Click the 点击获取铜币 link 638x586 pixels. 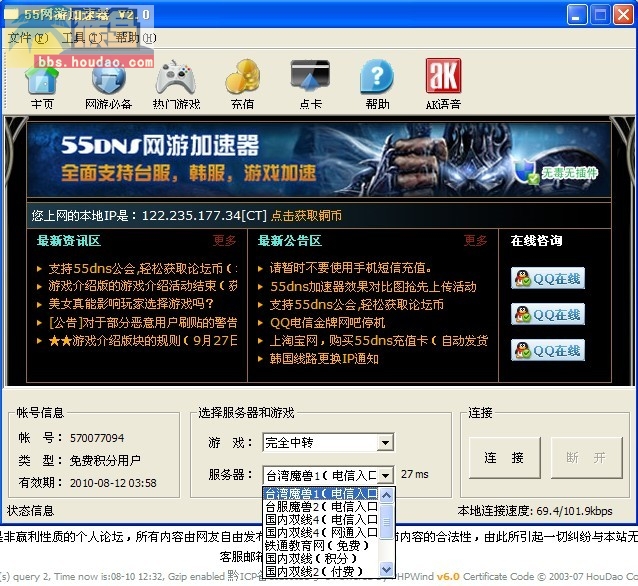click(x=306, y=215)
